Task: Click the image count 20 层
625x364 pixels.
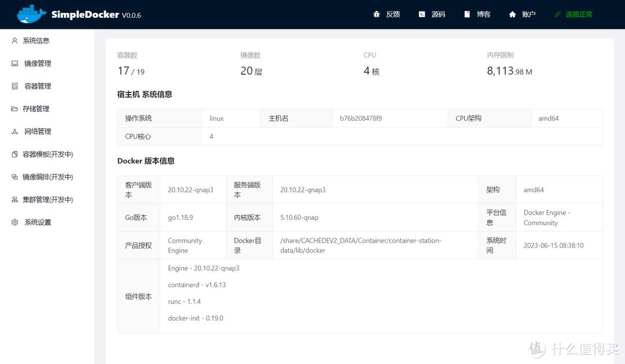Action: point(251,71)
